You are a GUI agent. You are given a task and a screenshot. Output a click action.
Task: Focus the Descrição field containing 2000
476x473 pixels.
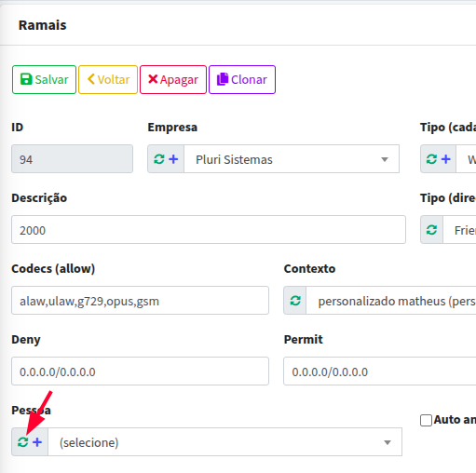pos(209,230)
